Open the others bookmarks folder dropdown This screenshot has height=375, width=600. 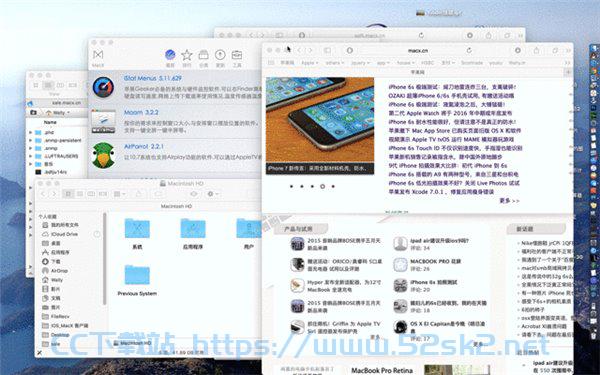pos(335,62)
